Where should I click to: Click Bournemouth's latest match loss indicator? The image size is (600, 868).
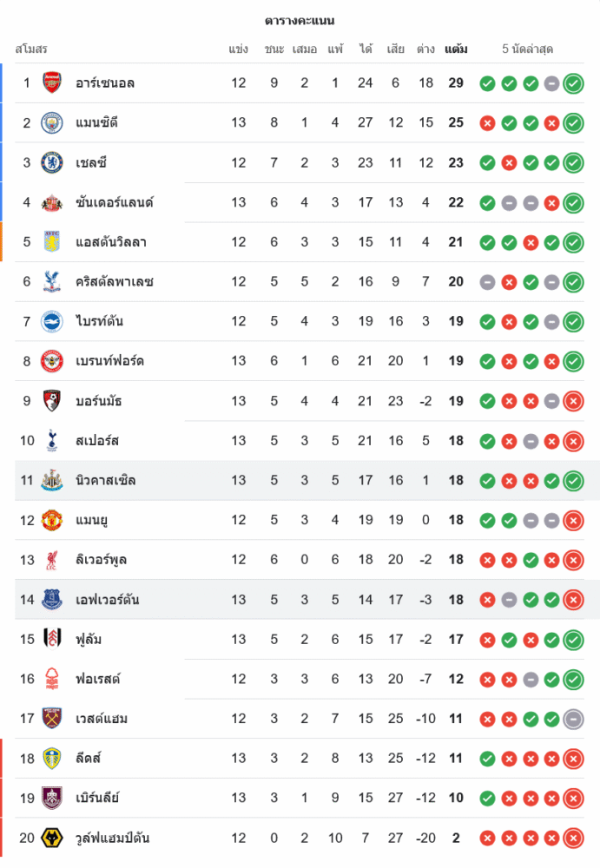point(573,401)
